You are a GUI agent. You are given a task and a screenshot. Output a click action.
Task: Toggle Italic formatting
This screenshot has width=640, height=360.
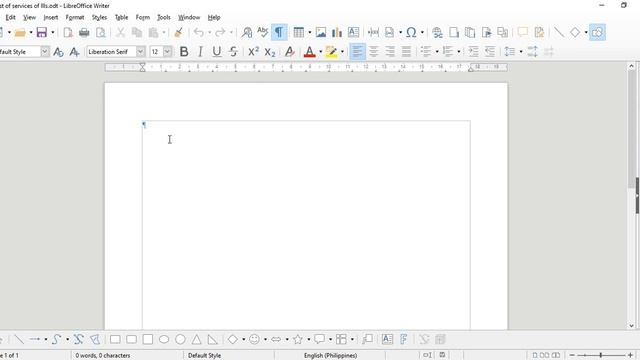200,52
